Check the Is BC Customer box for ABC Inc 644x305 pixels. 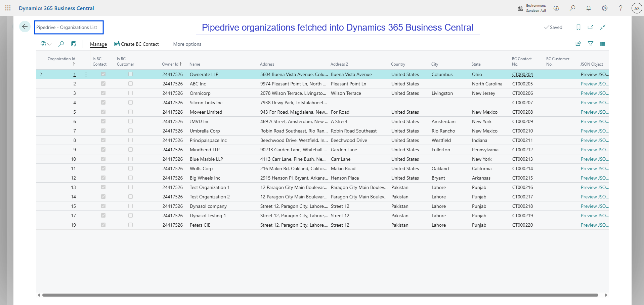(130, 84)
